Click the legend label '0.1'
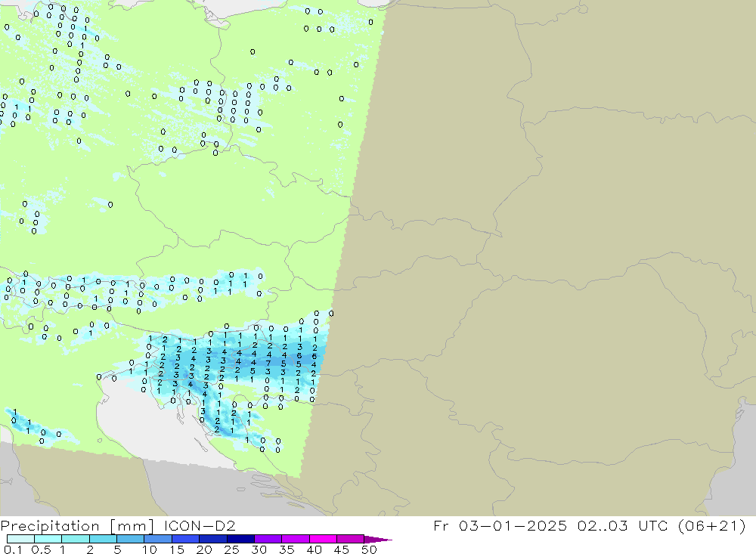This screenshot has width=756, height=554. click(13, 549)
